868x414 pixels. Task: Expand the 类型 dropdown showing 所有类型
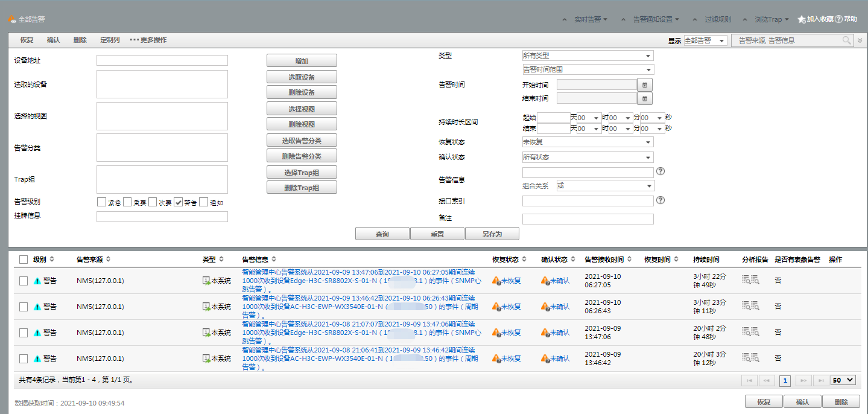588,56
